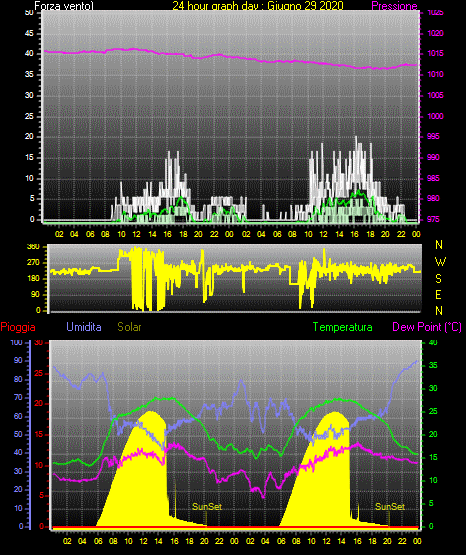Click the second 'SunSet' marker near hour 20

pos(390,507)
